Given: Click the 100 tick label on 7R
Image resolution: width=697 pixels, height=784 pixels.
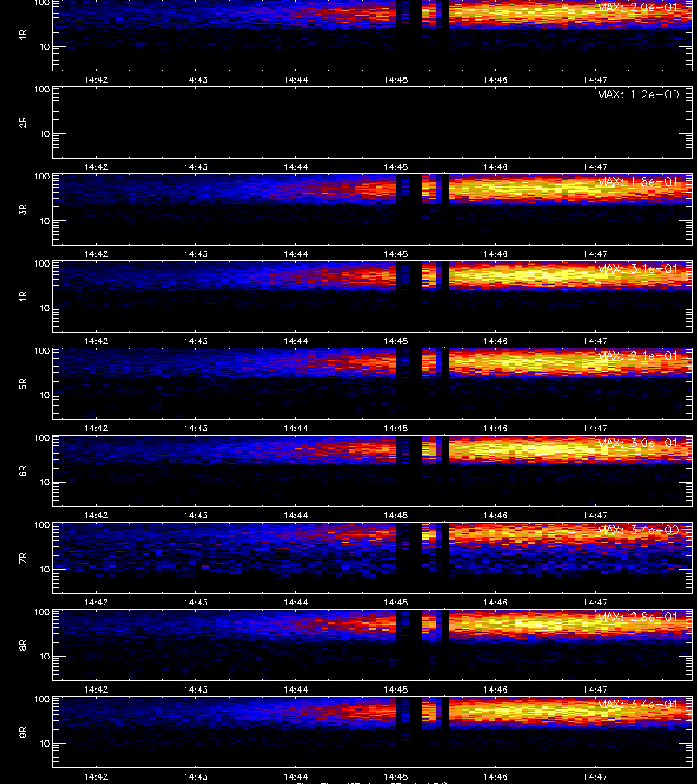Looking at the screenshot, I should [x=42, y=525].
